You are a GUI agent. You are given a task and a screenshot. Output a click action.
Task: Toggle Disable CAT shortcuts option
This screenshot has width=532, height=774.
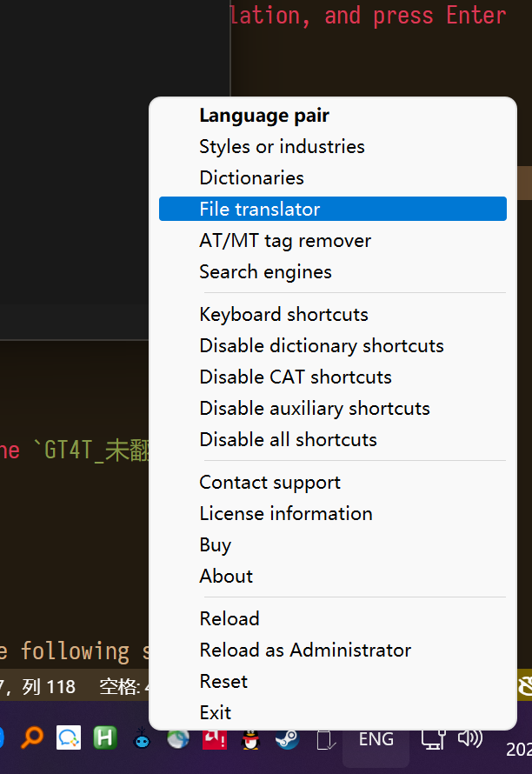[296, 377]
